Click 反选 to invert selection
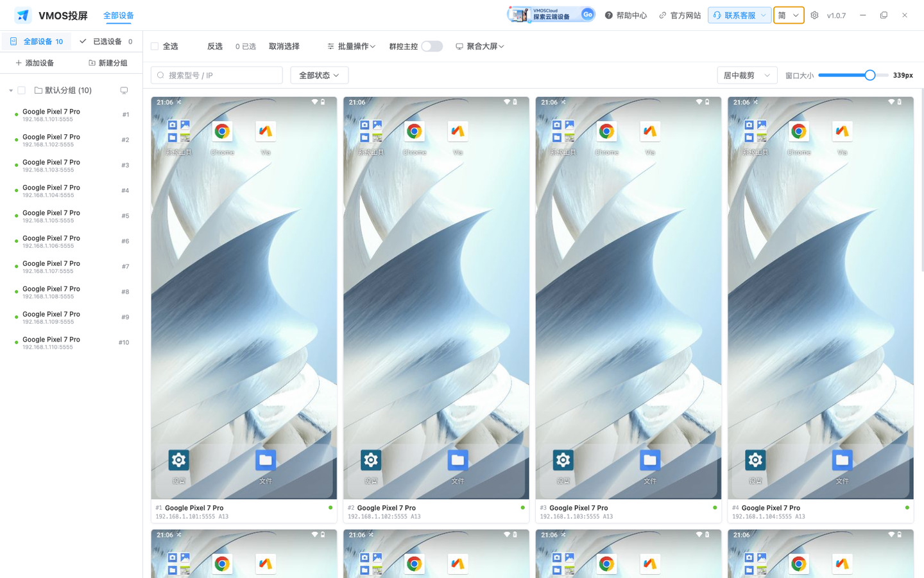The width and height of the screenshot is (924, 578). click(x=215, y=46)
